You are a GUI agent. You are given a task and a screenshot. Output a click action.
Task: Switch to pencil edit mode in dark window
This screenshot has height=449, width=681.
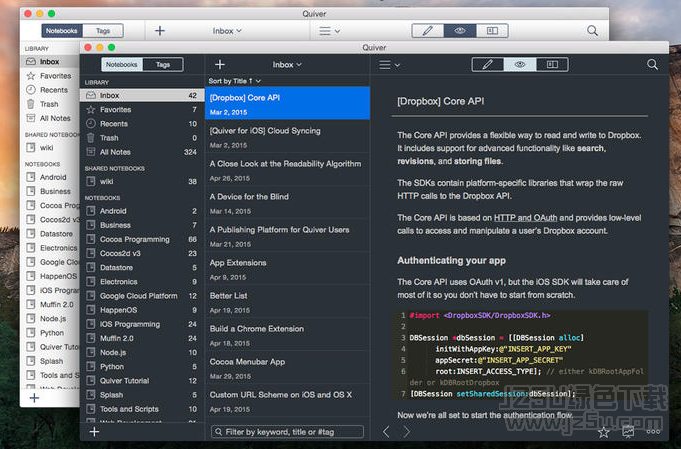pyautogui.click(x=487, y=64)
